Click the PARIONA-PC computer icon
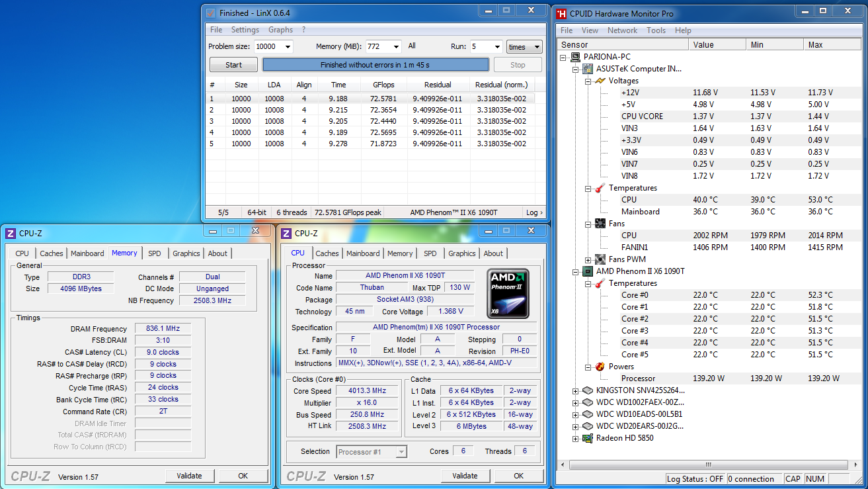868x489 pixels. pos(574,57)
